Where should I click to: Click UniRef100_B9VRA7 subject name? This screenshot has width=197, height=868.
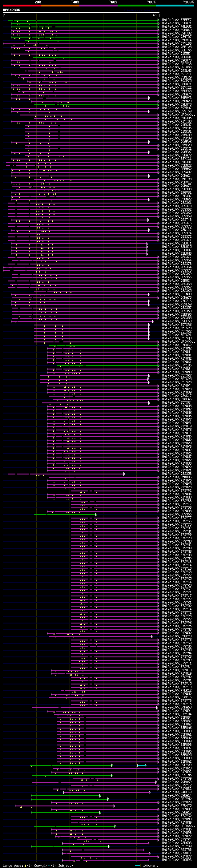pos(177,108)
